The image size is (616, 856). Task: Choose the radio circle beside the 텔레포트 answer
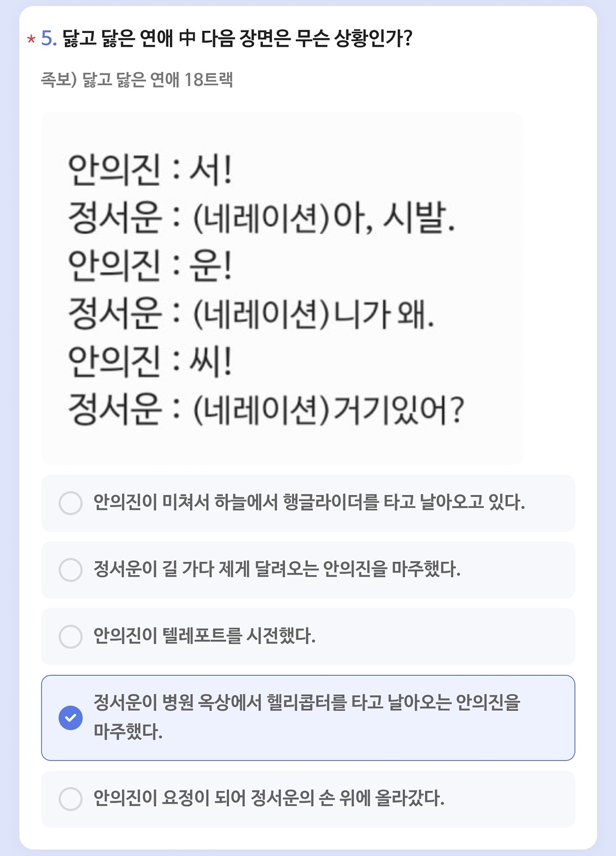[71, 637]
